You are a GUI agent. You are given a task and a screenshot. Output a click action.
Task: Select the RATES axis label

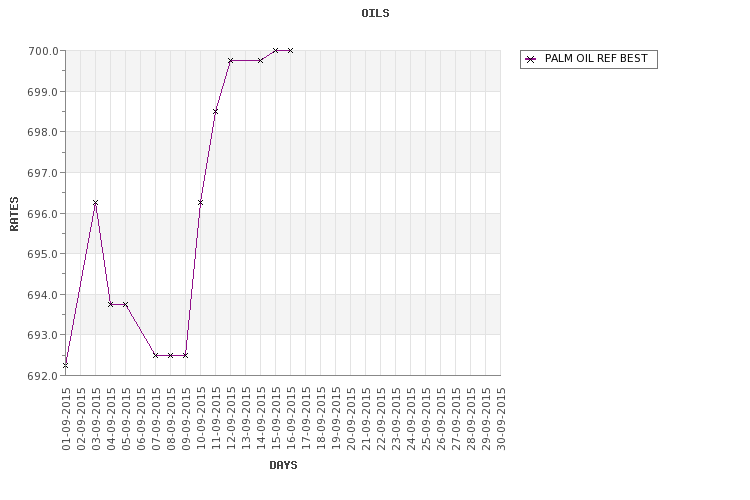pos(14,214)
